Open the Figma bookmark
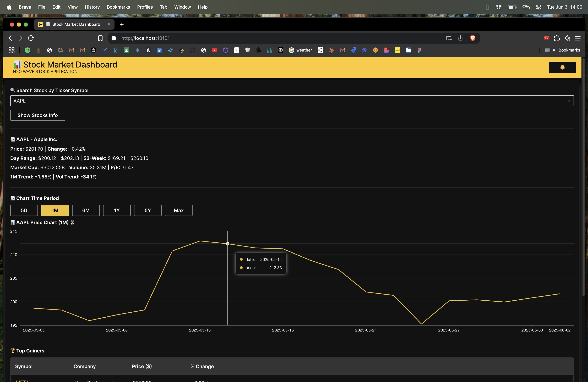 click(x=419, y=50)
